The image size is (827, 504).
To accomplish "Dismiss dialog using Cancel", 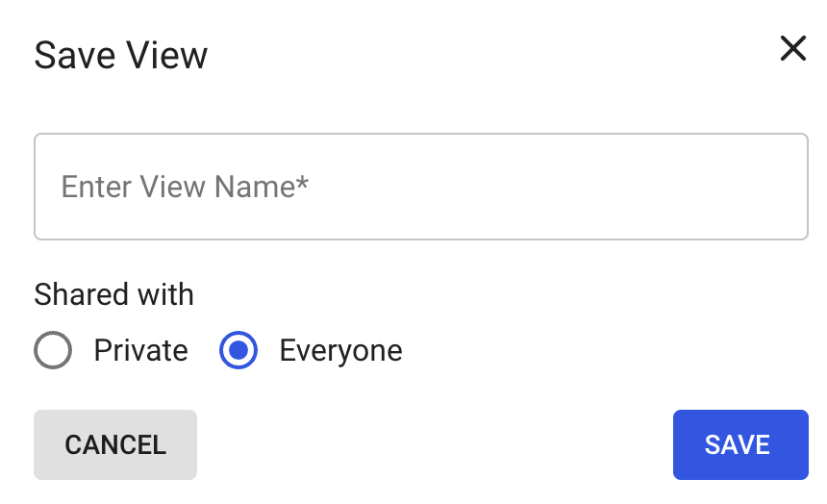I will (x=115, y=444).
